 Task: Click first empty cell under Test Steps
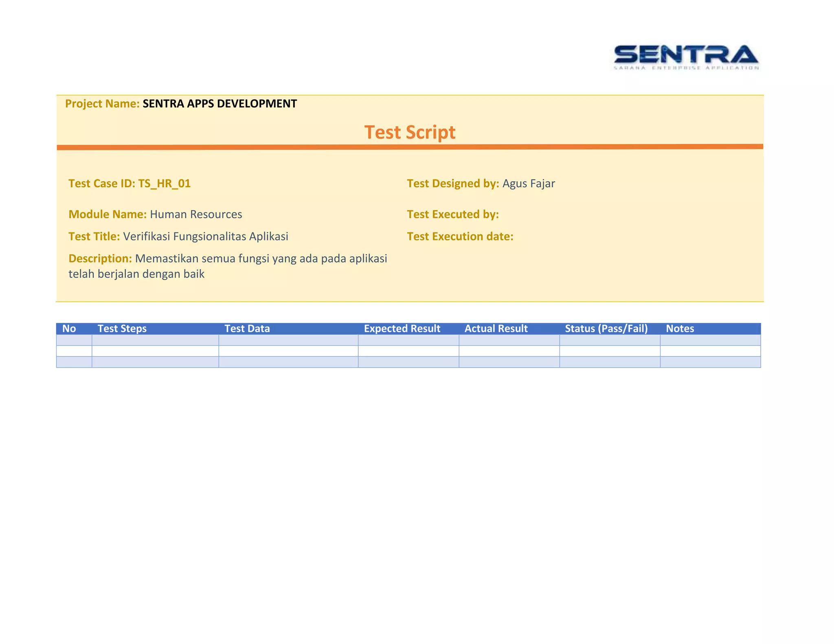(155, 340)
